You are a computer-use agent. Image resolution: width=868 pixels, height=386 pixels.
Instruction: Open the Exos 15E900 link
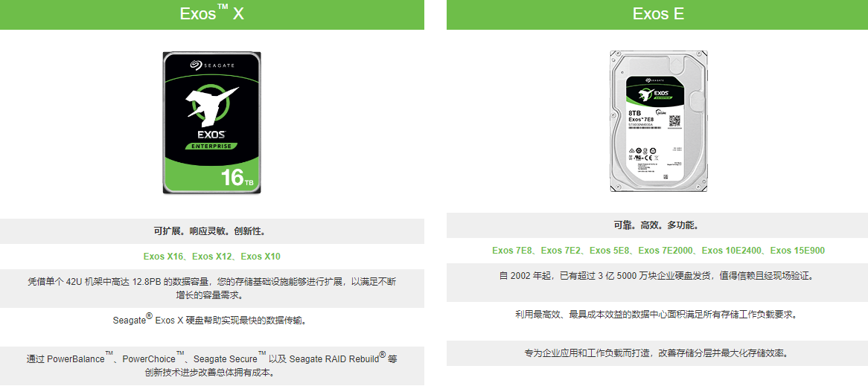pos(797,251)
